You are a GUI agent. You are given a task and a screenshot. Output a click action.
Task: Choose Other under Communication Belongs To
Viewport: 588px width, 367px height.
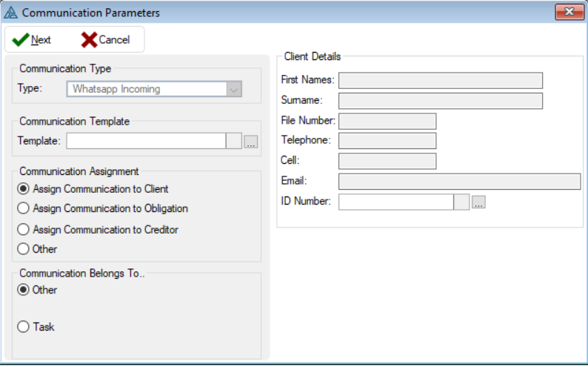pos(23,290)
